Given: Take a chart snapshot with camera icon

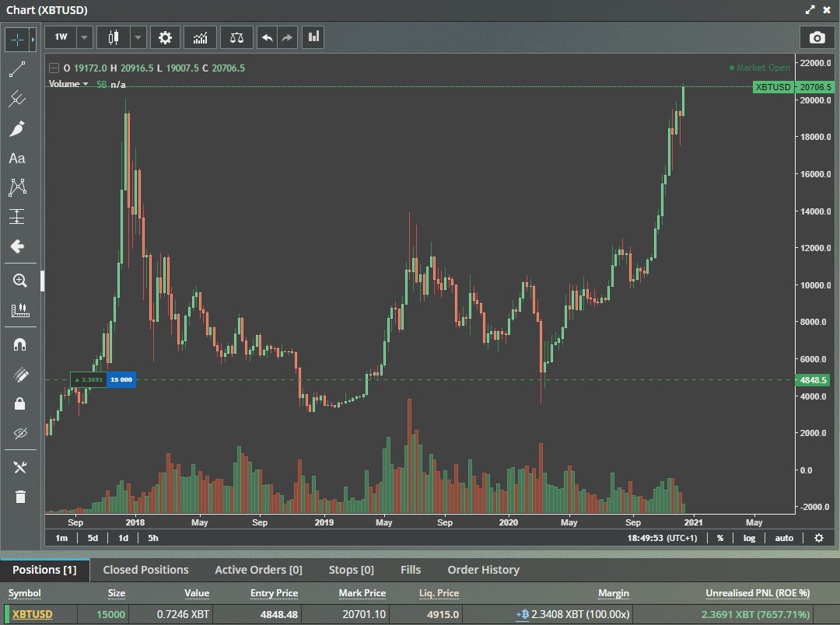Looking at the screenshot, I should click(817, 37).
